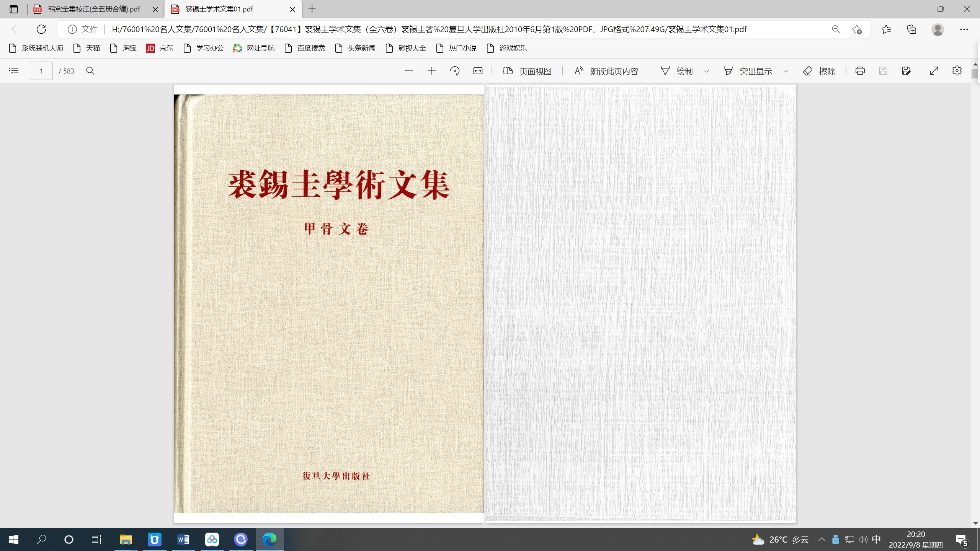980x551 pixels.
Task: Zoom out of the PDF page
Action: 409,70
